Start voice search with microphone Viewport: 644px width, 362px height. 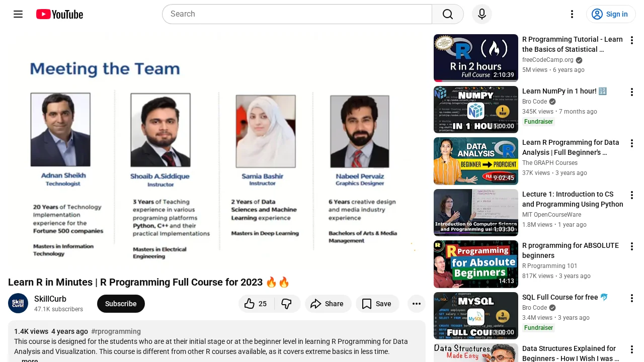(482, 14)
